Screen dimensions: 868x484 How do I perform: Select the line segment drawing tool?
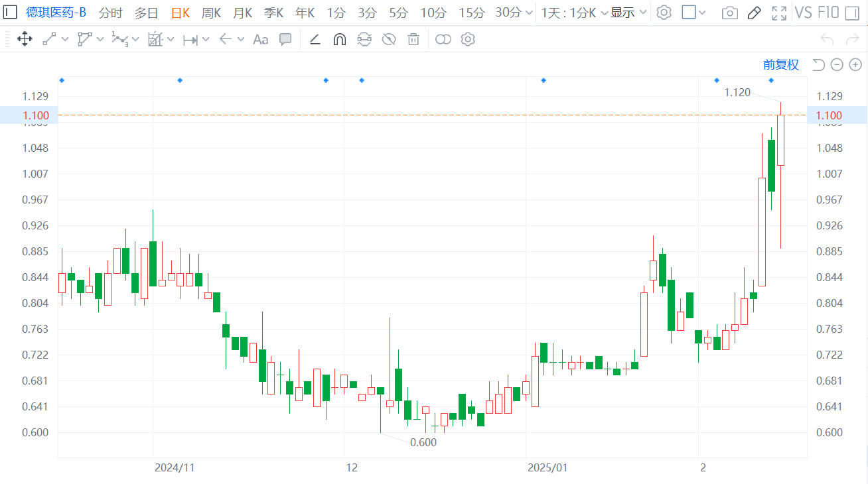pos(49,39)
